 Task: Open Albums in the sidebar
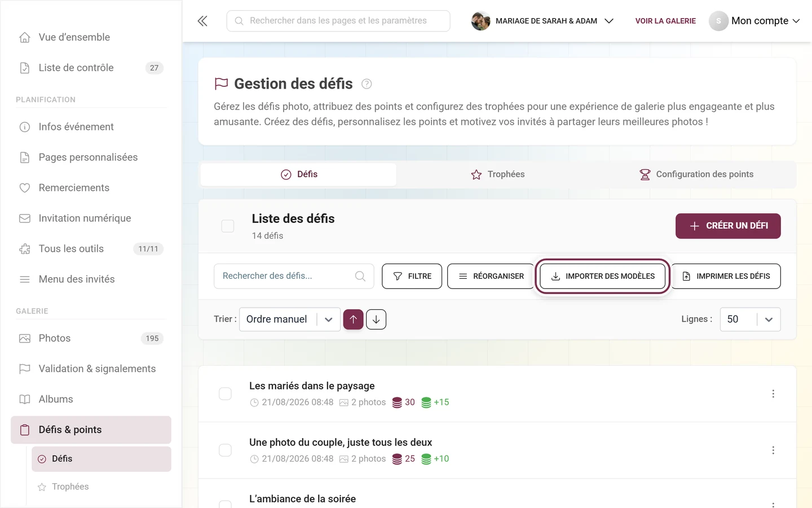pyautogui.click(x=91, y=400)
